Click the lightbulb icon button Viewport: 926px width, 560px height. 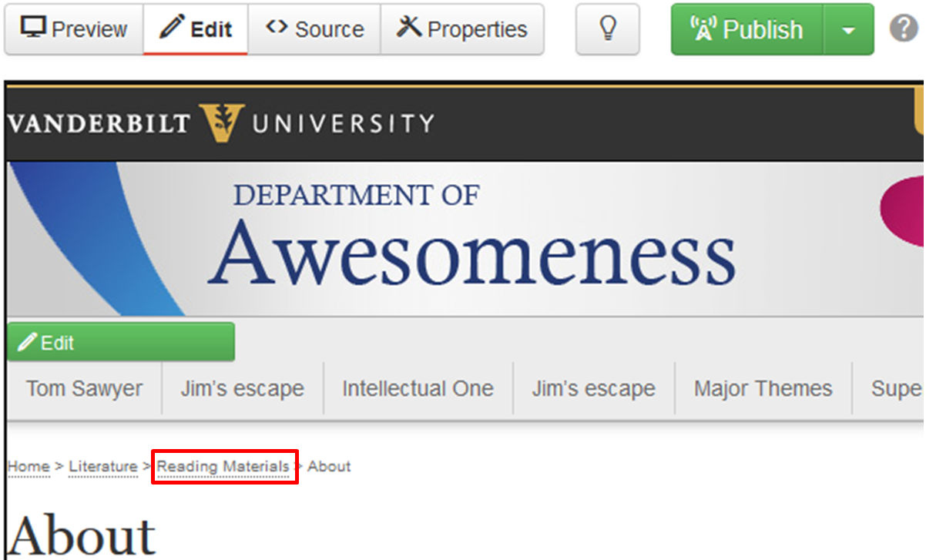click(x=607, y=29)
